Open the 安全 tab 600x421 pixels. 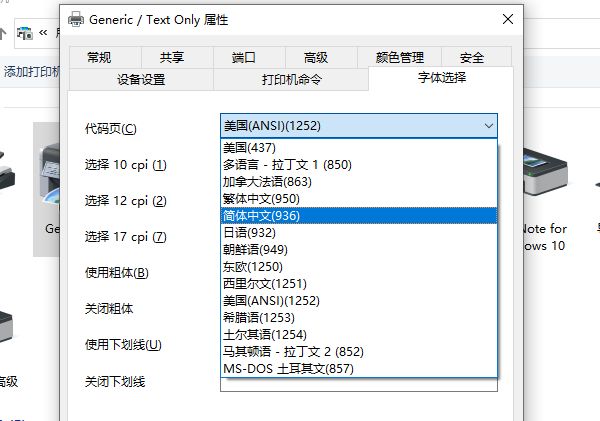(472, 58)
